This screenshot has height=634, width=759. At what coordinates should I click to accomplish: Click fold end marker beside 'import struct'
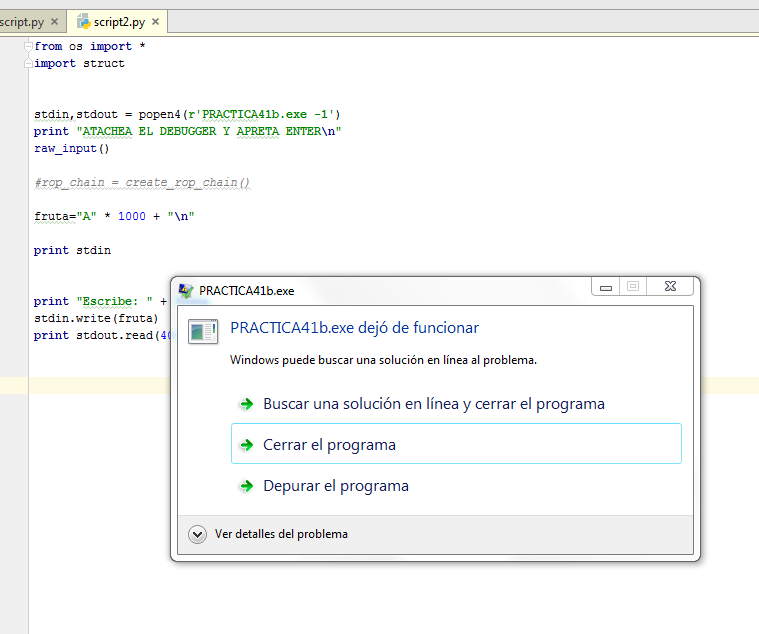pyautogui.click(x=29, y=63)
